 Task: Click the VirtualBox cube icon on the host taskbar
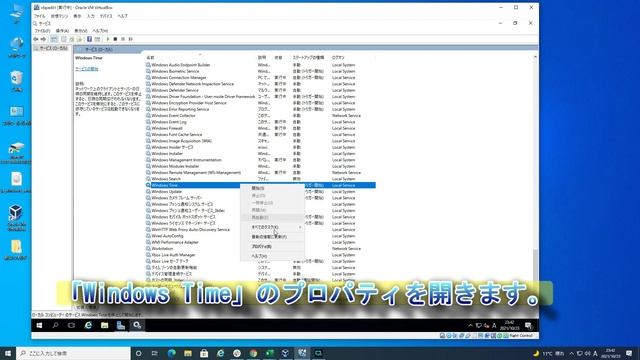(x=286, y=353)
